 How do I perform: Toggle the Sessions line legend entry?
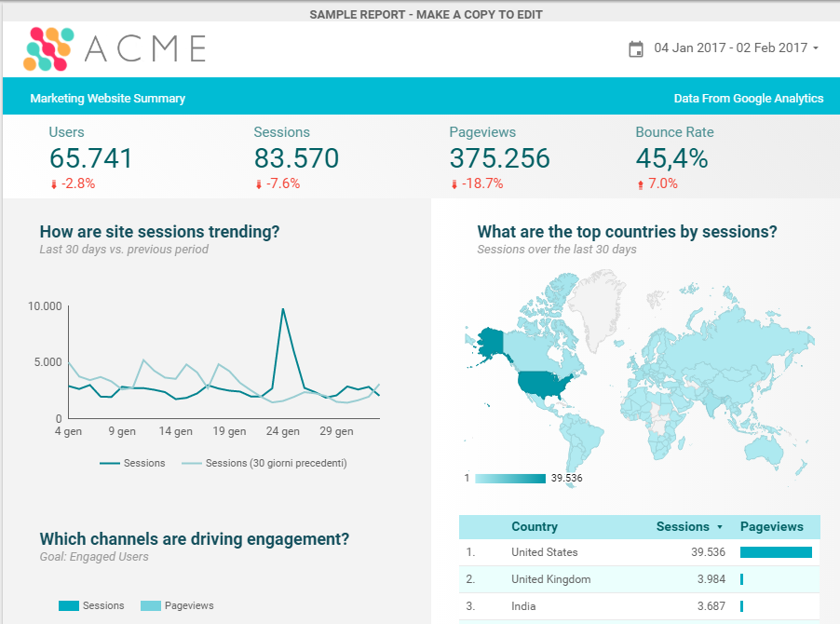coord(132,463)
